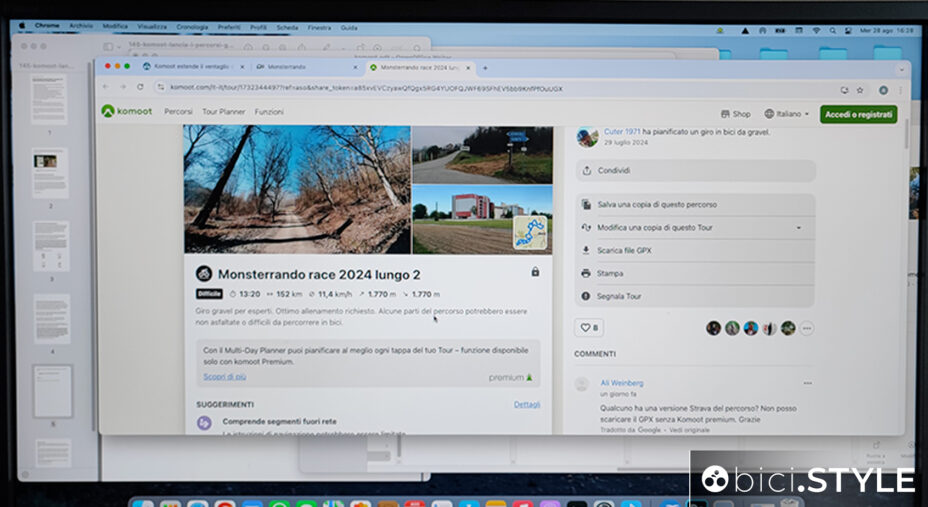Reload the komoot page
The height and width of the screenshot is (507, 928).
140,87
